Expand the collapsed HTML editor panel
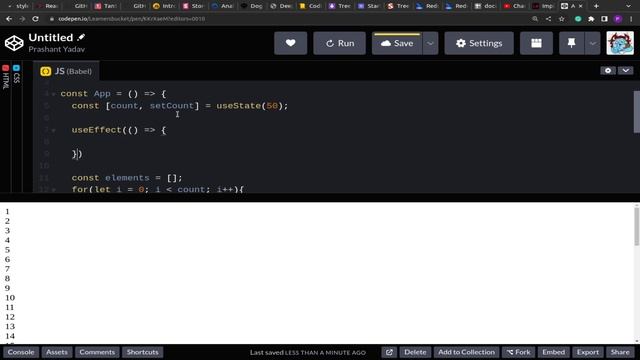The image size is (640, 360). pos(6,77)
